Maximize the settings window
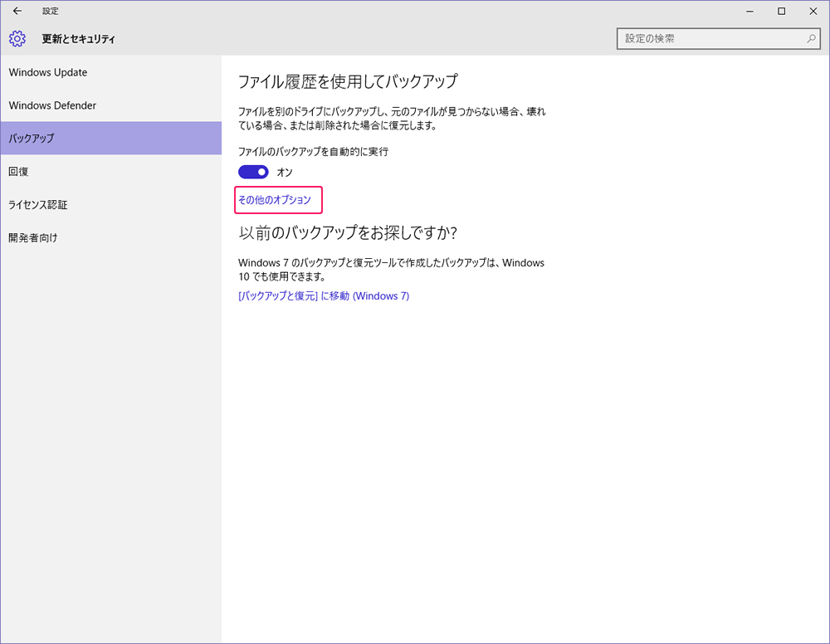Image resolution: width=830 pixels, height=644 pixels. tap(781, 11)
